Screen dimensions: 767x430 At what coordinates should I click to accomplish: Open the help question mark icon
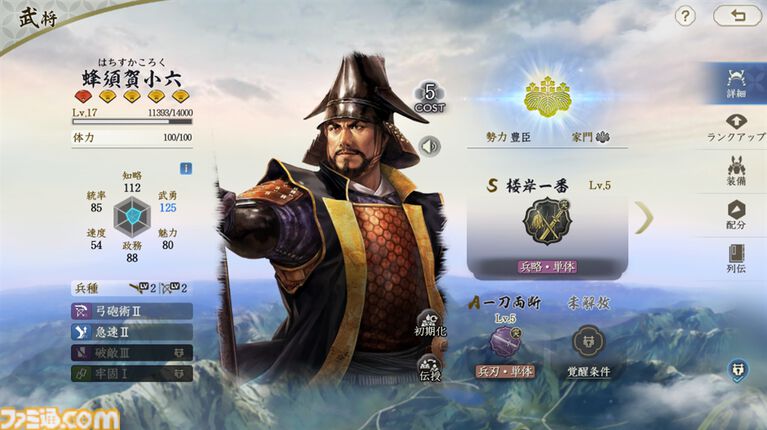coord(685,16)
